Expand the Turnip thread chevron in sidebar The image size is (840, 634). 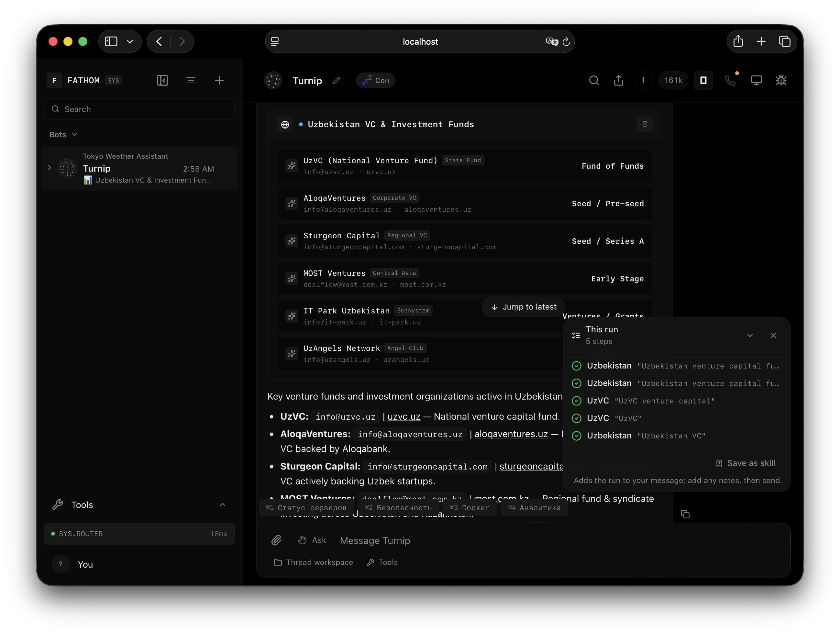(x=50, y=168)
